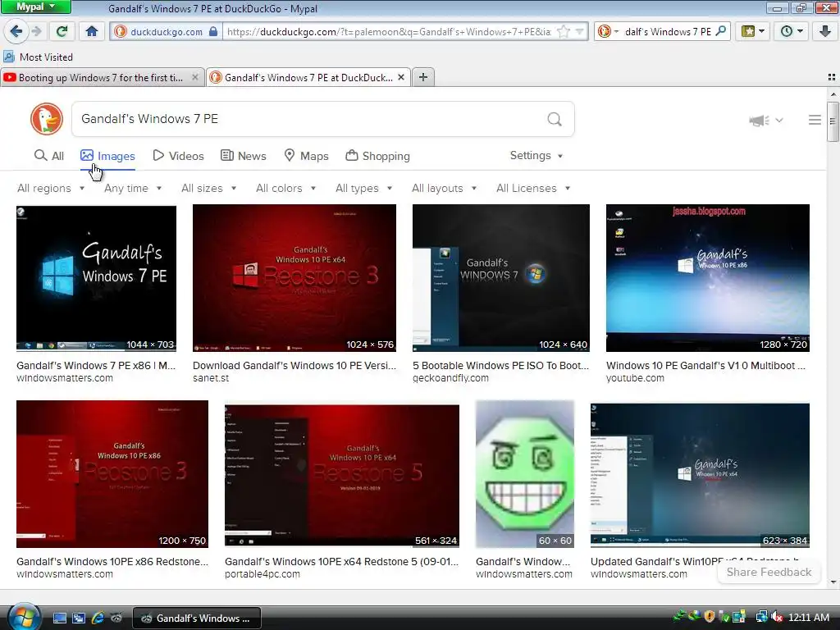
Task: Run search with the magnifier in the browser search box
Action: [721, 31]
